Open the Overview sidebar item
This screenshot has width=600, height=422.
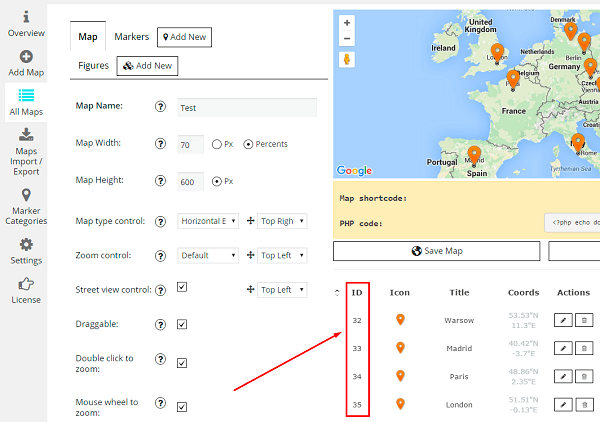coord(26,24)
